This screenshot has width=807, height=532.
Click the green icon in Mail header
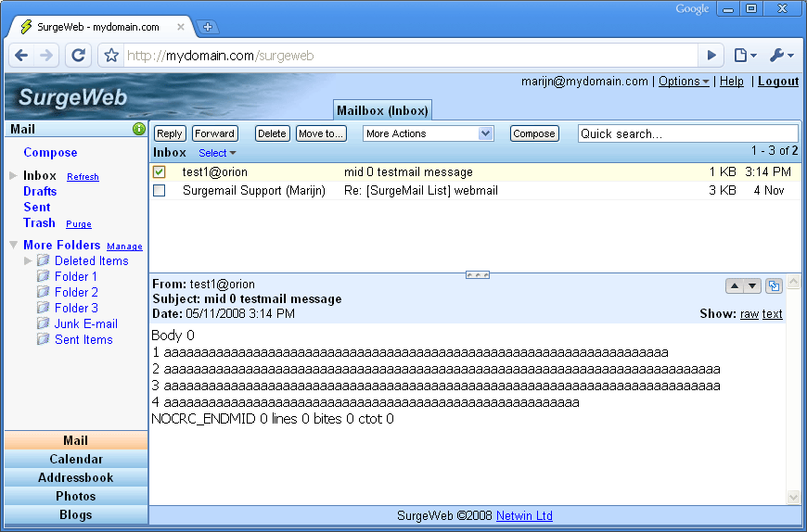coord(139,129)
